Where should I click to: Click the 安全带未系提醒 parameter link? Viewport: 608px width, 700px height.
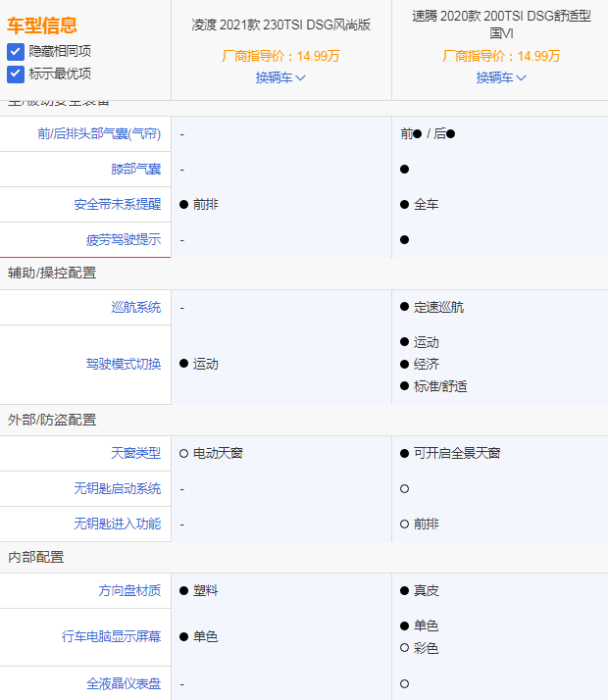click(x=117, y=205)
